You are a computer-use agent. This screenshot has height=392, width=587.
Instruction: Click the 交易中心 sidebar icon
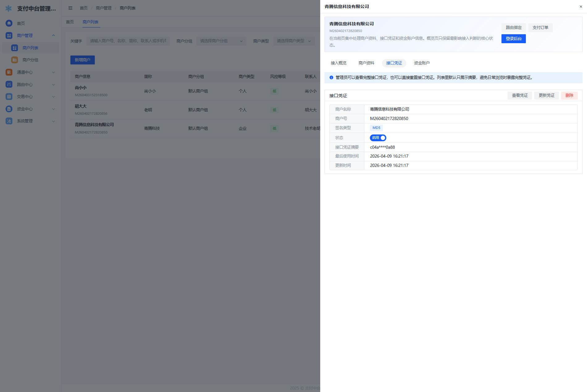click(x=9, y=97)
